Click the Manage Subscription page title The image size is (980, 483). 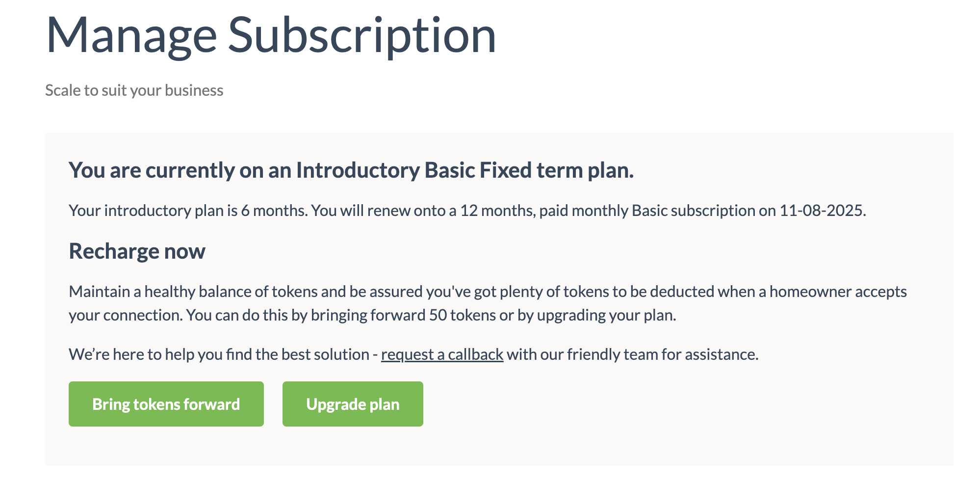(x=271, y=35)
